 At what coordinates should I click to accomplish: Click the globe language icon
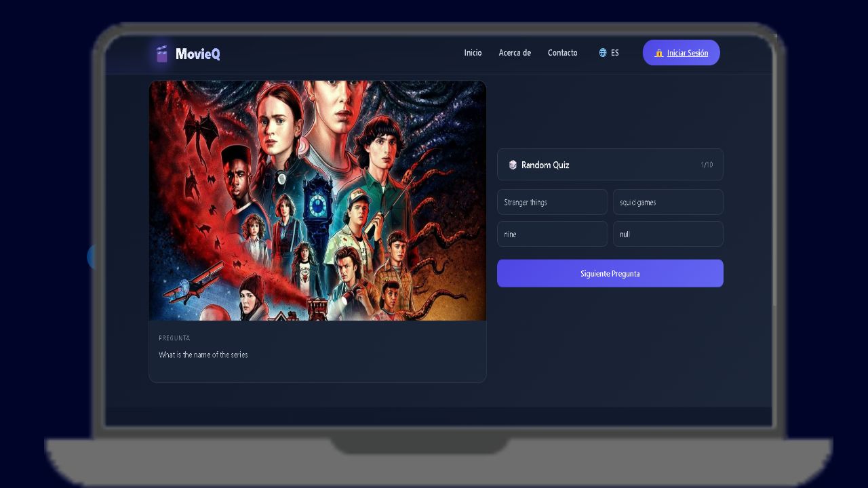pyautogui.click(x=603, y=53)
